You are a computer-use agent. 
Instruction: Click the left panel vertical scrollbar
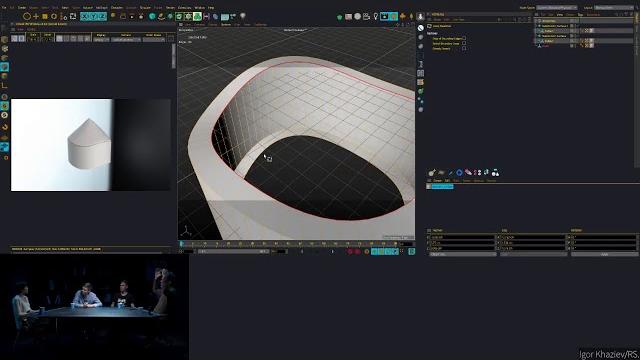[x=173, y=56]
